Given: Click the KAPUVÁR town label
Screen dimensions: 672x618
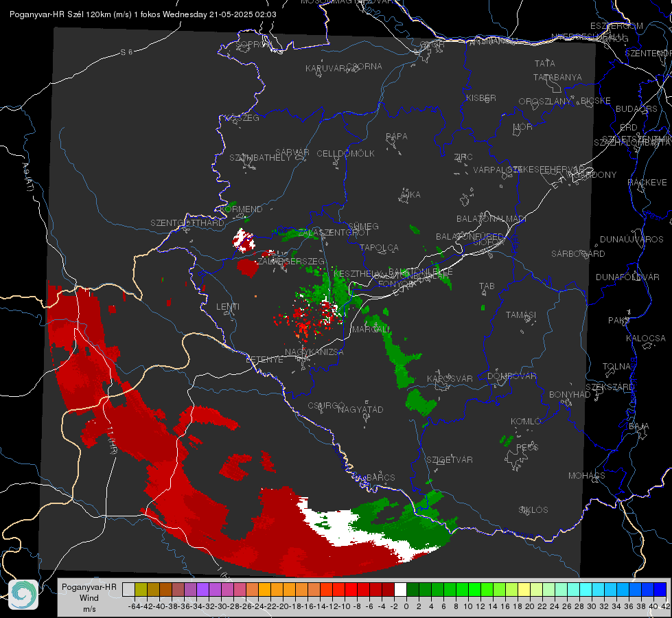Looking at the screenshot, I should click(x=325, y=69).
